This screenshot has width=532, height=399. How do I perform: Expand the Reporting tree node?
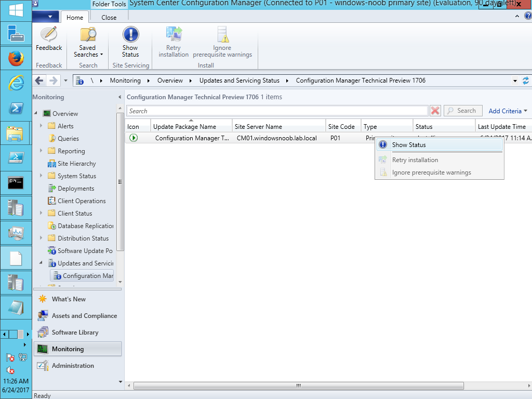pyautogui.click(x=41, y=151)
